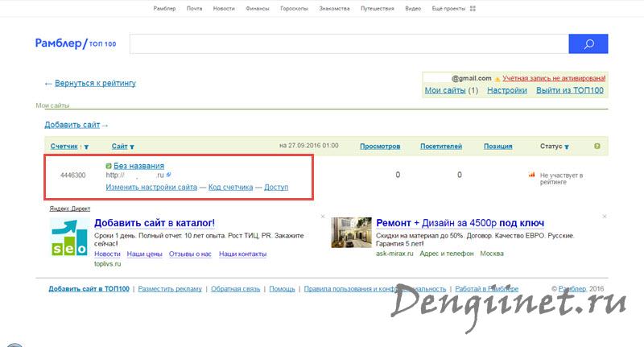The width and height of the screenshot is (644, 347).
Task: Open Помощь footer link
Action: 283,289
